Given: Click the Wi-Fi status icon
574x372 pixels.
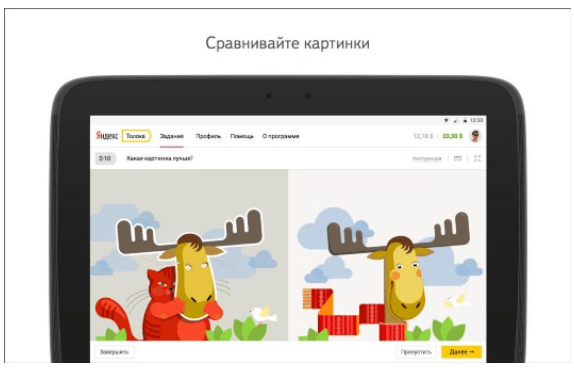Looking at the screenshot, I should tap(446, 120).
